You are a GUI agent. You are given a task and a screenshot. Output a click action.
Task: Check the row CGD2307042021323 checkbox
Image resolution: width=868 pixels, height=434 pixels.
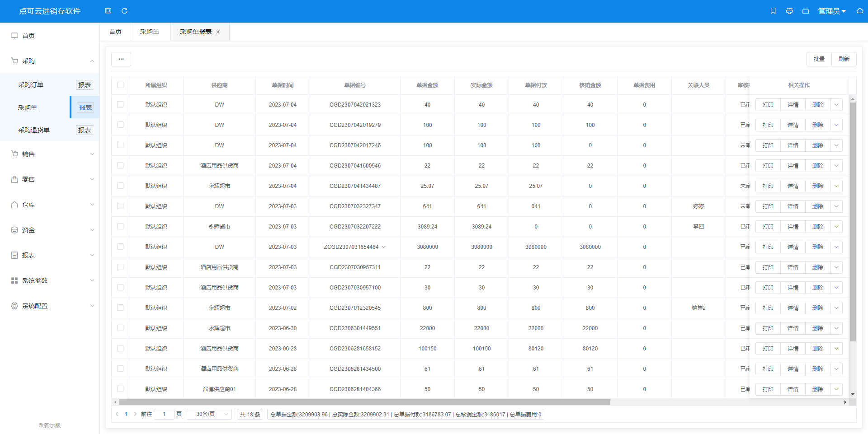120,104
